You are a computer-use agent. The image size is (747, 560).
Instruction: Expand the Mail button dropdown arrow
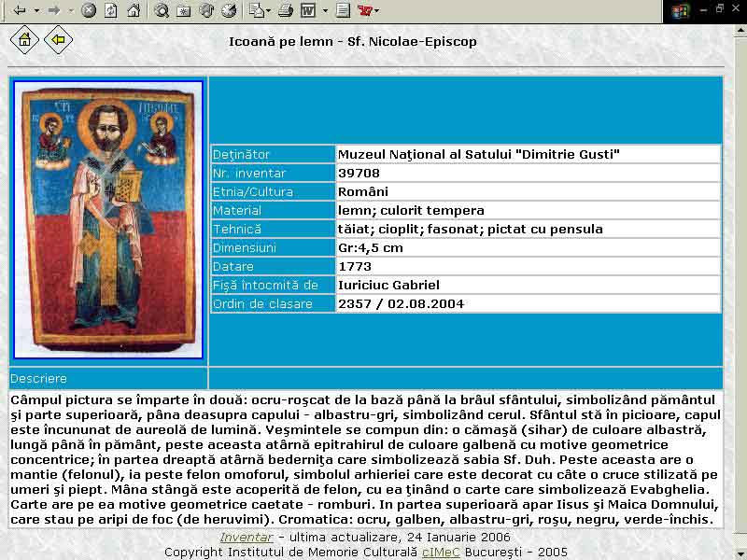[x=269, y=10]
